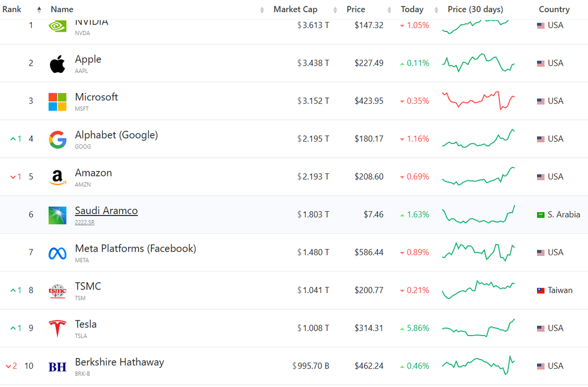
Task: Open Berkshire Hathaway company page link
Action: [119, 362]
